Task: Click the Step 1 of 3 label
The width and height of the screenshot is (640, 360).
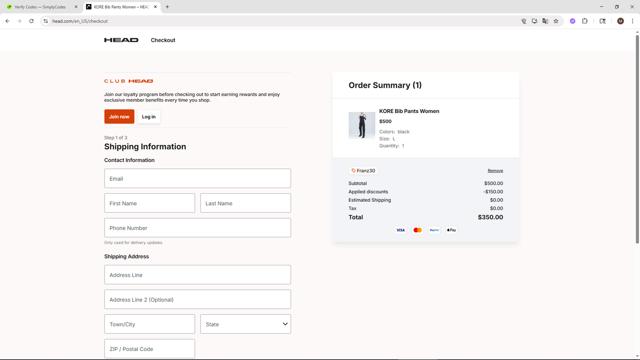Action: click(x=116, y=138)
